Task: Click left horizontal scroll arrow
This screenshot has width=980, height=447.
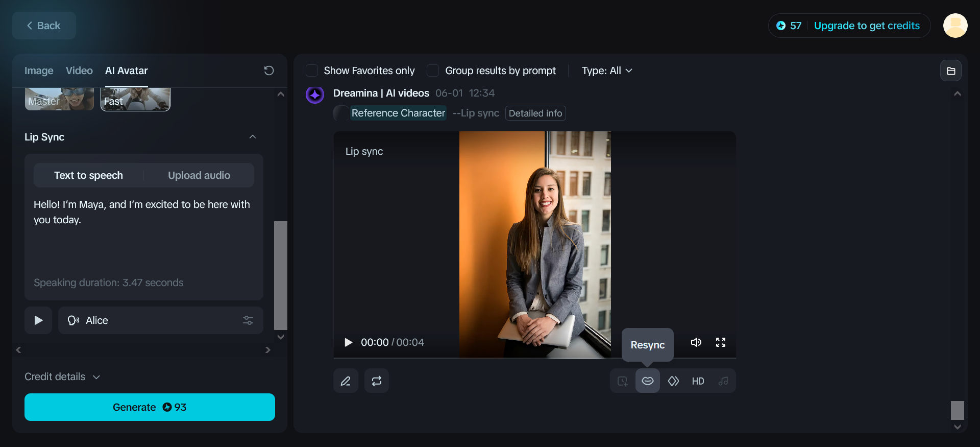Action: (x=19, y=350)
